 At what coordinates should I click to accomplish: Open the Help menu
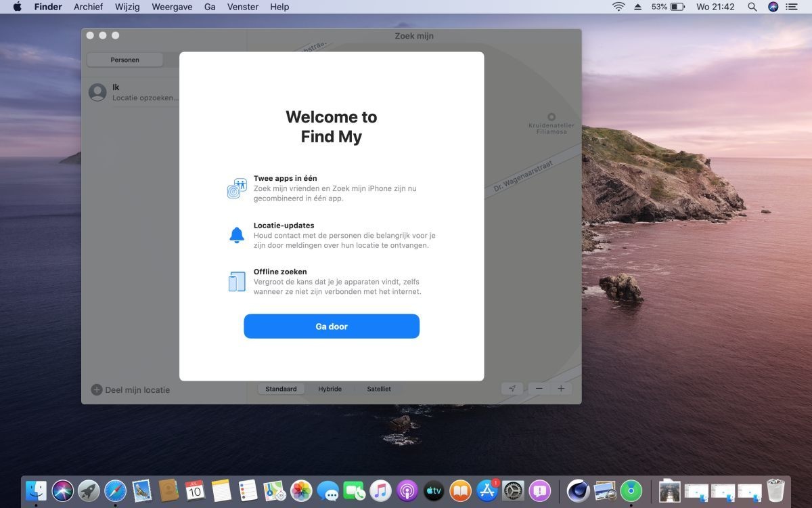pyautogui.click(x=279, y=7)
